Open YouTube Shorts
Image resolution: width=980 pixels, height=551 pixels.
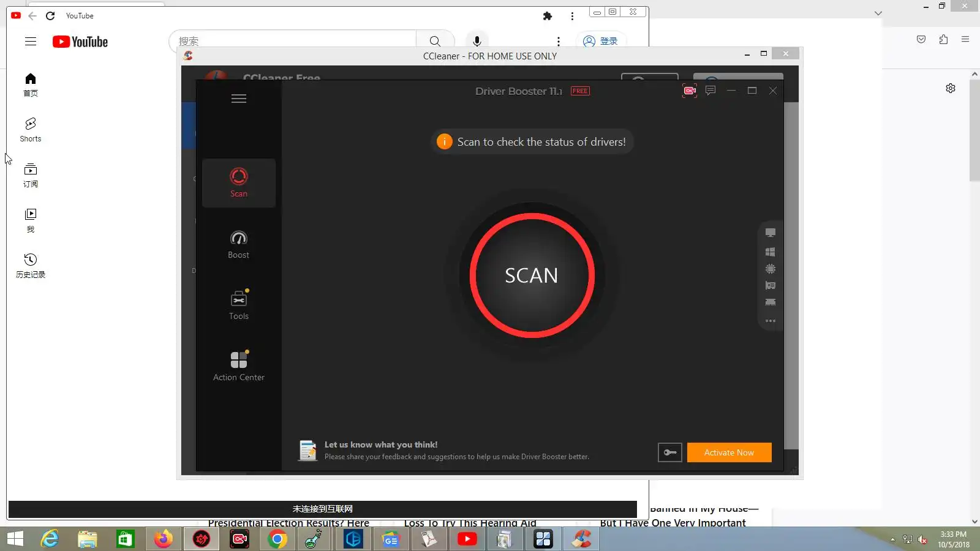(31, 130)
